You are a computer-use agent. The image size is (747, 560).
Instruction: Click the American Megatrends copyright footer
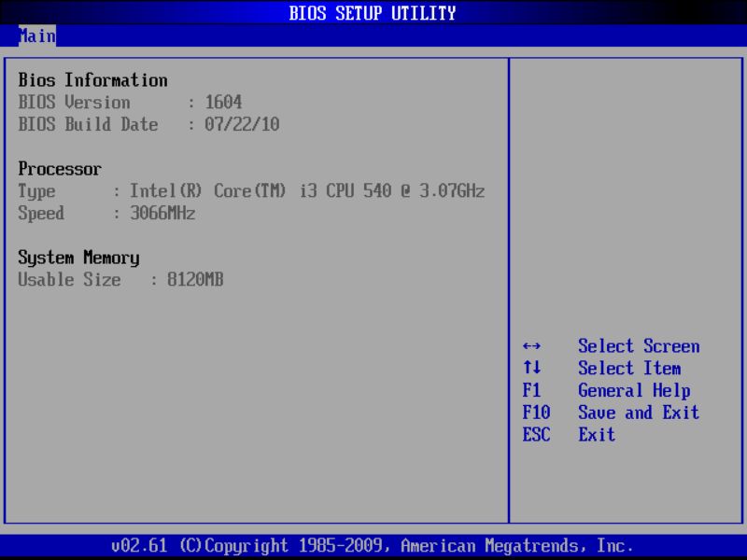coord(373,546)
